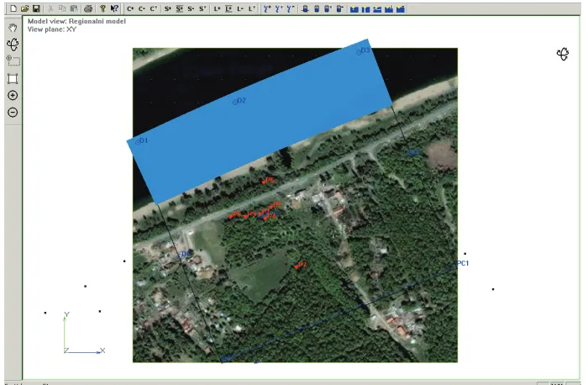This screenshot has height=385, width=588.
Task: Select the zoom-to-window rectangle tool
Action: pyautogui.click(x=13, y=60)
